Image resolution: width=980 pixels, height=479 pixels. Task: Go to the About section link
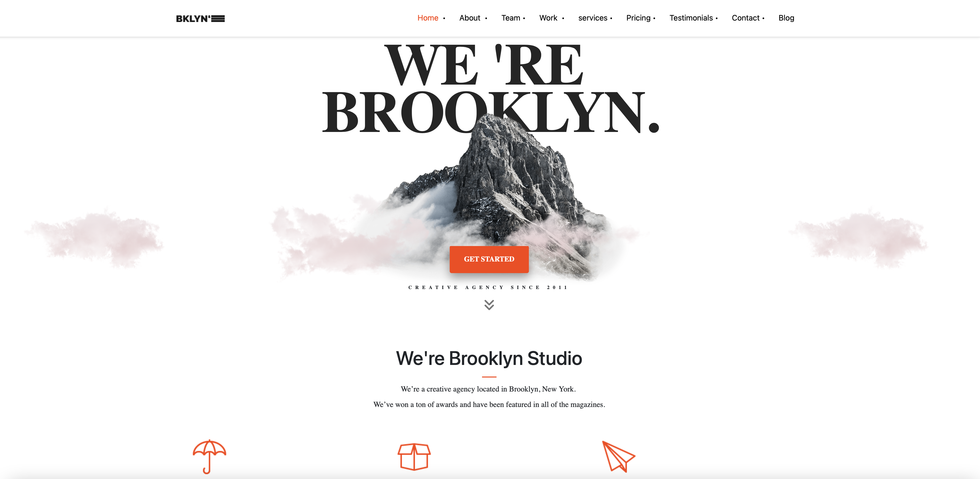[x=469, y=18]
